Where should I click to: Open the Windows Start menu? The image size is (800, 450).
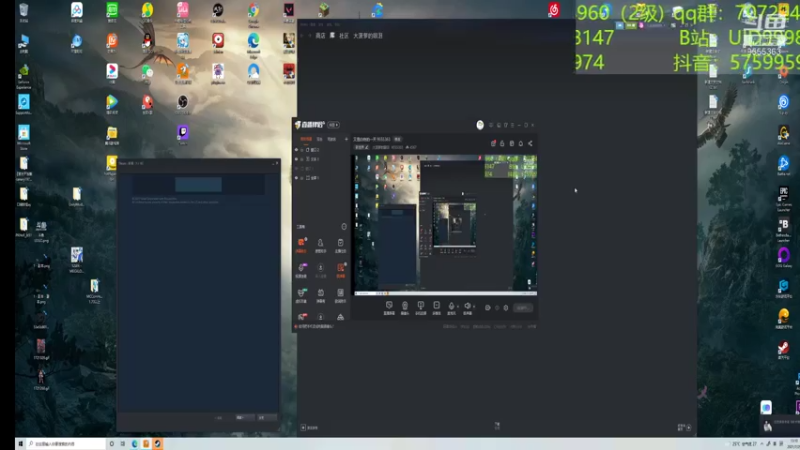20,444
